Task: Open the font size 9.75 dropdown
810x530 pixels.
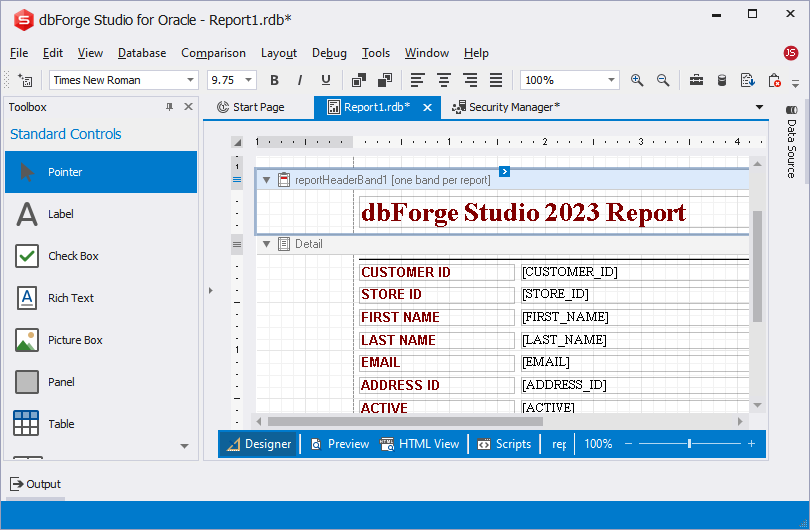Action: (x=248, y=80)
